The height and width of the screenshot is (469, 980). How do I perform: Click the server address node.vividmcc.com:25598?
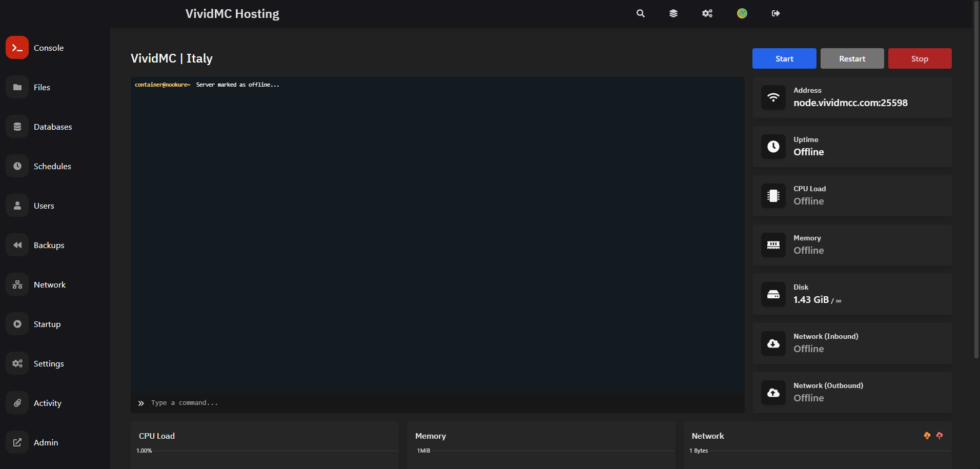coord(850,103)
